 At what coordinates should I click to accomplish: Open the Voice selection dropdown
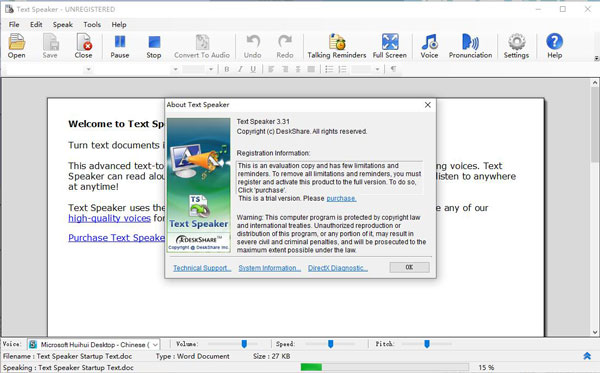pos(155,345)
